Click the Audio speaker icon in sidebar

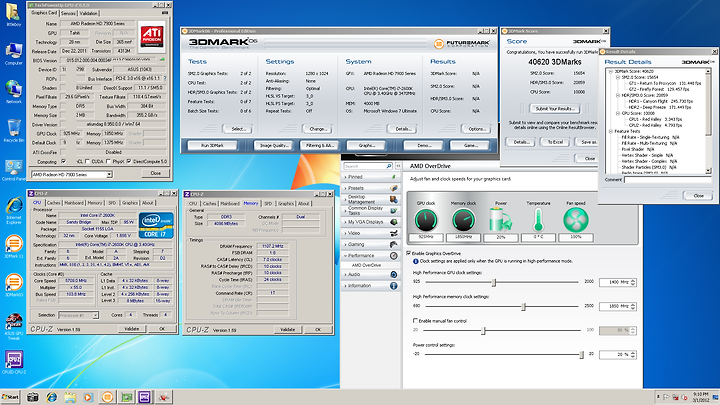pos(394,275)
